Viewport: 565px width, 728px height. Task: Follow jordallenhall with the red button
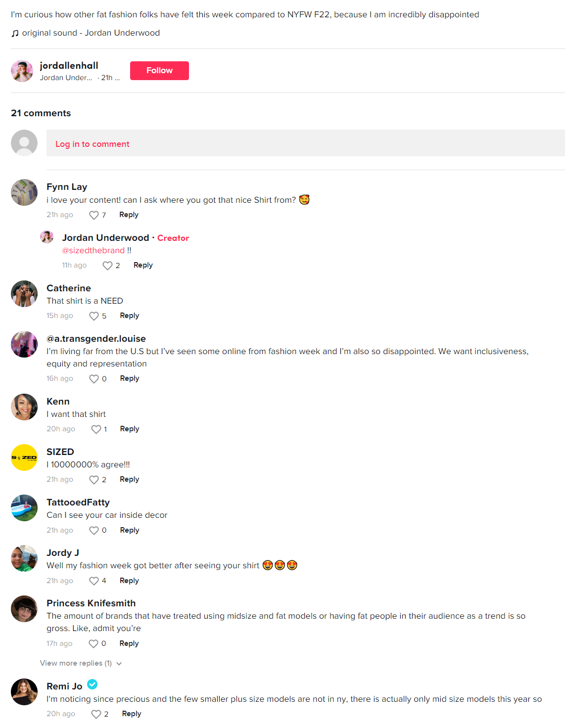(x=159, y=71)
